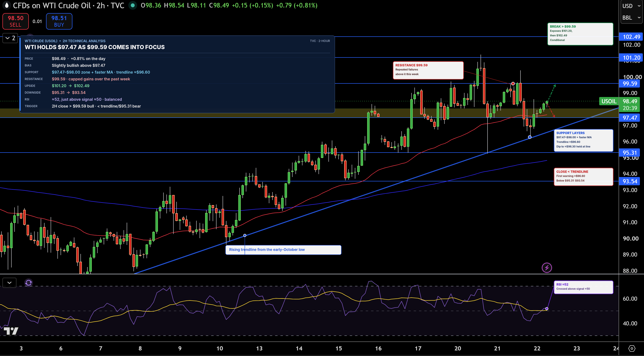The width and height of the screenshot is (644, 356).
Task: Click date label 10 on time axis
Action: [219, 348]
